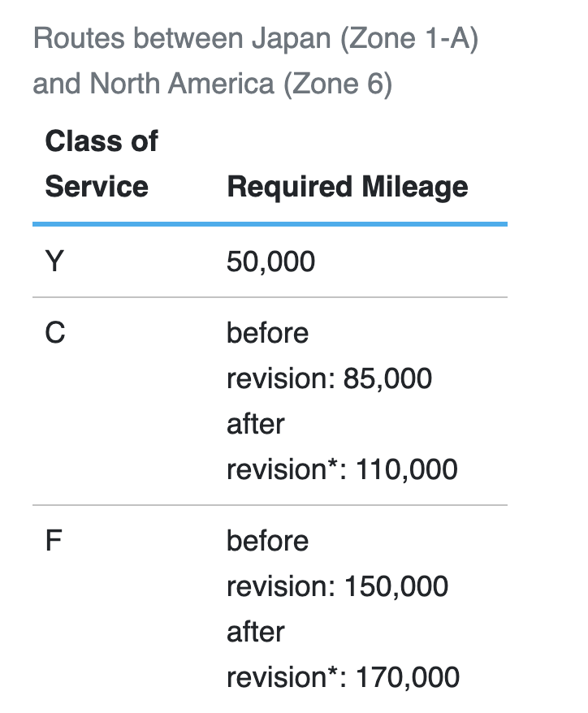Click the 50,000 mileage value
This screenshot has height=713, width=588.
(271, 261)
